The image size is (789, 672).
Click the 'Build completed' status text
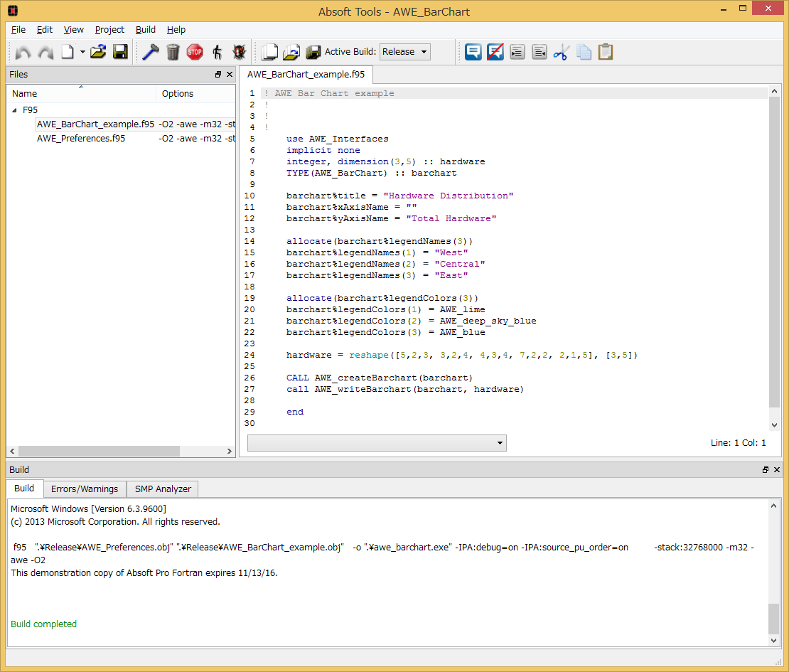pyautogui.click(x=44, y=624)
